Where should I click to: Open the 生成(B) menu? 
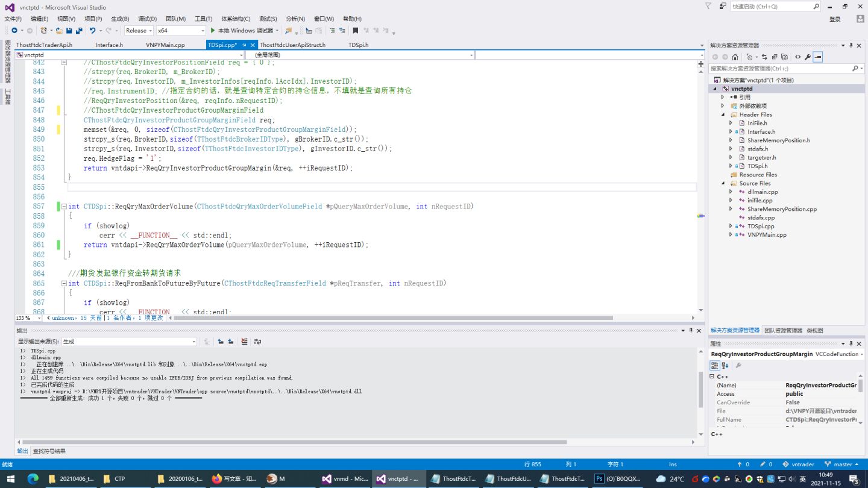pyautogui.click(x=120, y=19)
